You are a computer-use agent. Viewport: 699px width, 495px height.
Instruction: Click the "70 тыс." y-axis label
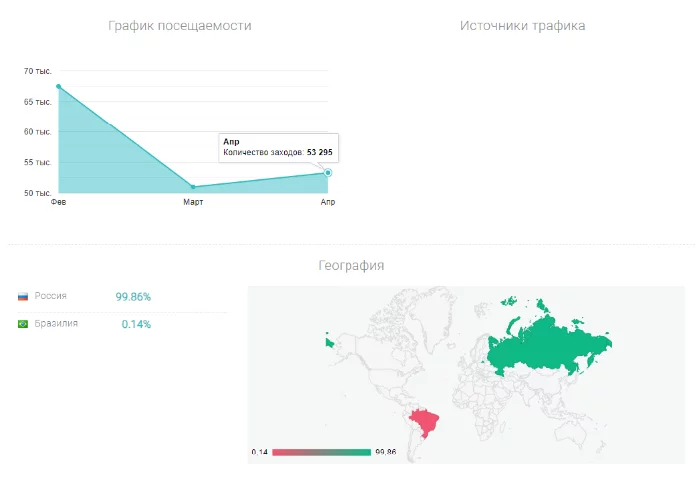(37, 72)
